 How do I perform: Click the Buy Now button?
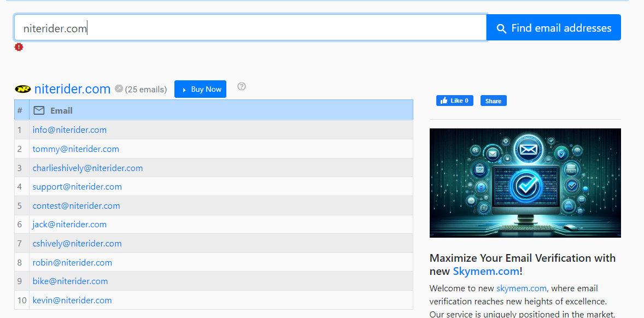pos(201,89)
